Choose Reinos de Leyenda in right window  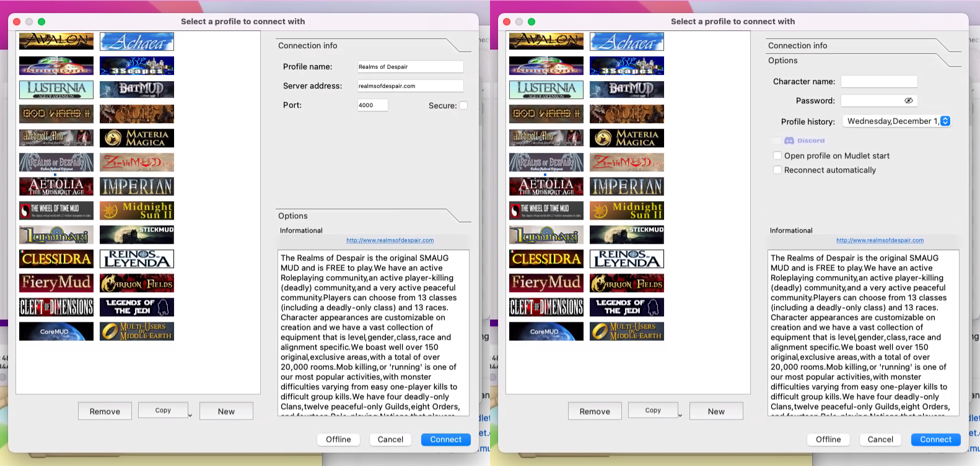click(x=627, y=259)
